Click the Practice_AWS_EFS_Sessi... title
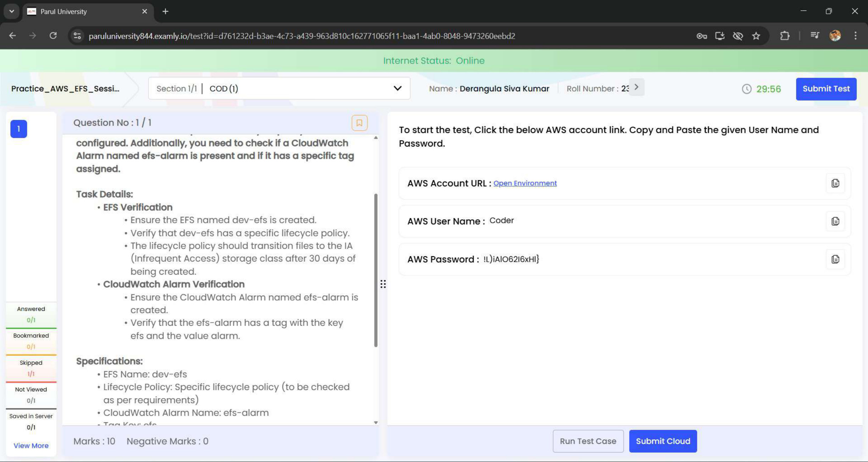868x462 pixels. 65,88
